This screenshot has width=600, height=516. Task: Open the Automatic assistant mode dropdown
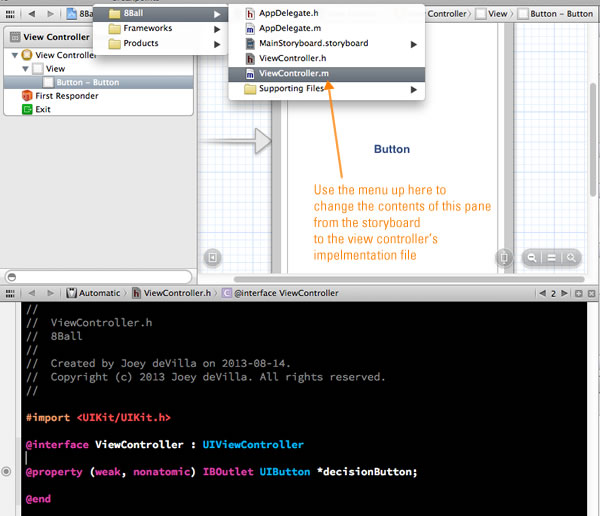(93, 293)
